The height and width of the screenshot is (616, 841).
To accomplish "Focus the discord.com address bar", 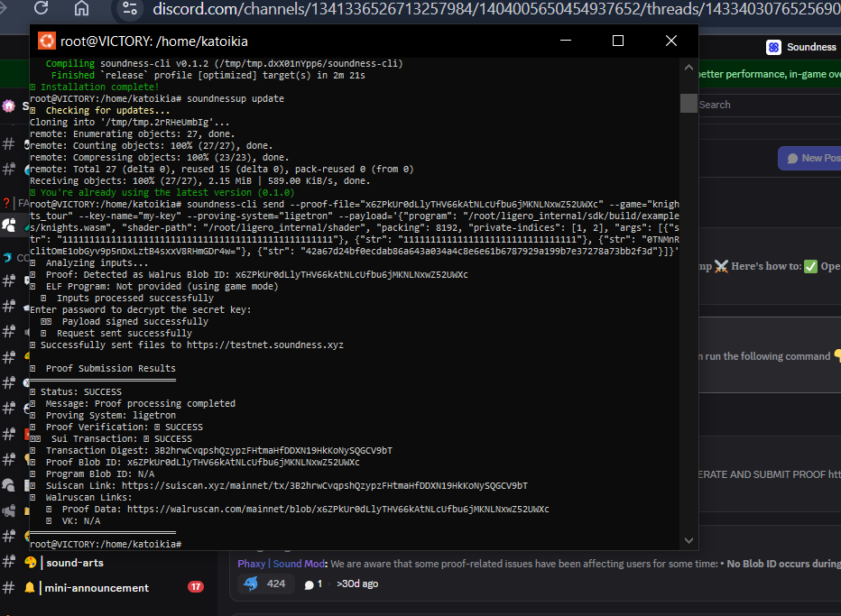I will [x=496, y=9].
